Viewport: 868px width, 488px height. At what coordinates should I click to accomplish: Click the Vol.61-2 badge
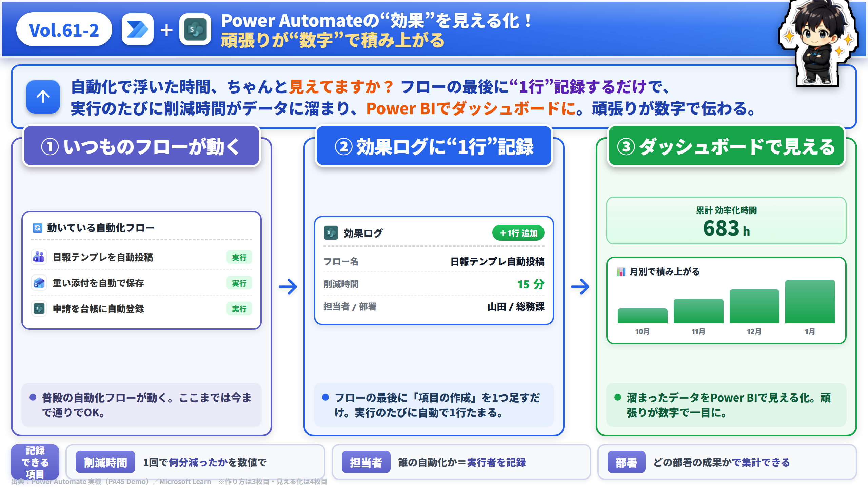64,29
